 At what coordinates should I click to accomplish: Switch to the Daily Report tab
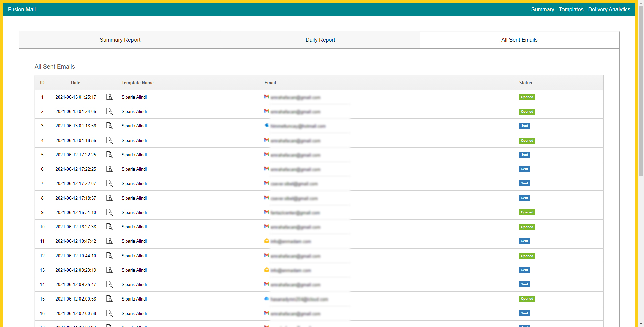click(x=320, y=40)
